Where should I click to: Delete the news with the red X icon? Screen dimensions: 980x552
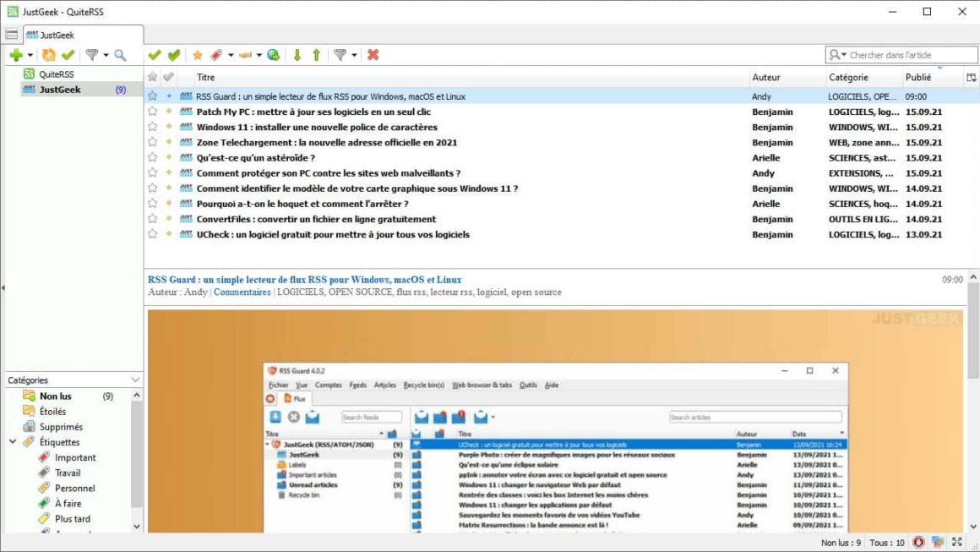point(373,55)
